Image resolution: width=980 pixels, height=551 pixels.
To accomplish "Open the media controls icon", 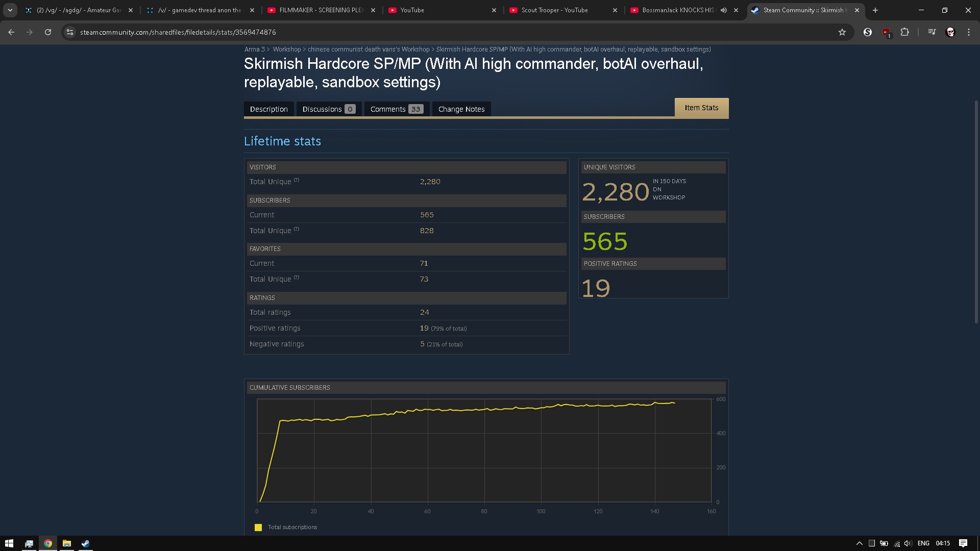I will pos(932,32).
